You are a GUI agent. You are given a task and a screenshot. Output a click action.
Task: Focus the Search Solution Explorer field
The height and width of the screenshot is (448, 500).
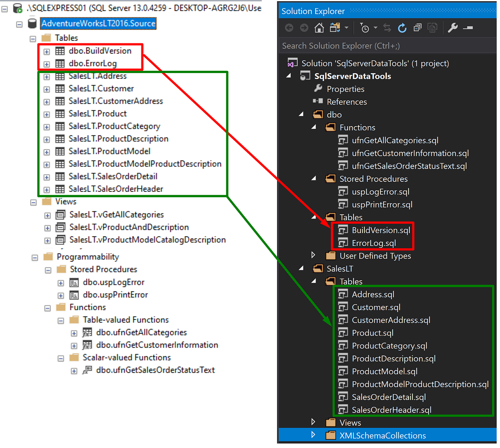pos(387,46)
